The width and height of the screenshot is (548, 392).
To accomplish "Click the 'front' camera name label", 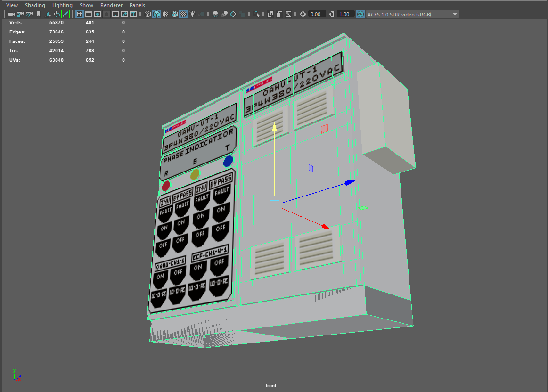I will click(271, 386).
